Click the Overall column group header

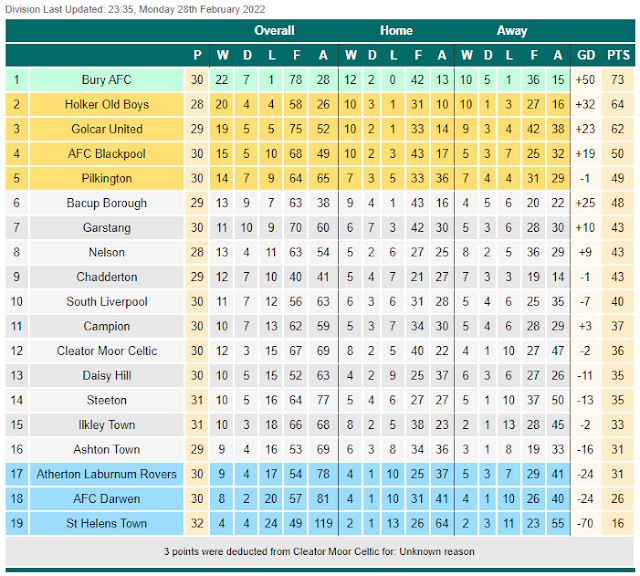(274, 31)
